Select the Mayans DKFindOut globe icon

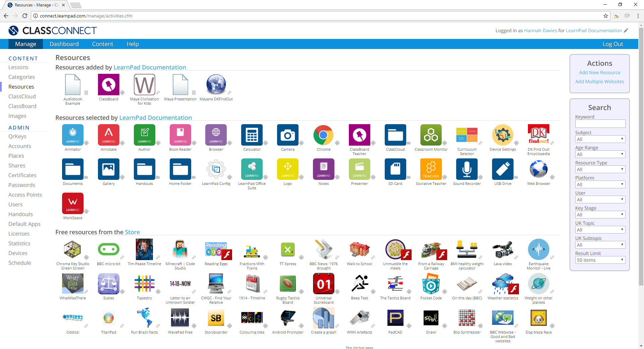[216, 85]
